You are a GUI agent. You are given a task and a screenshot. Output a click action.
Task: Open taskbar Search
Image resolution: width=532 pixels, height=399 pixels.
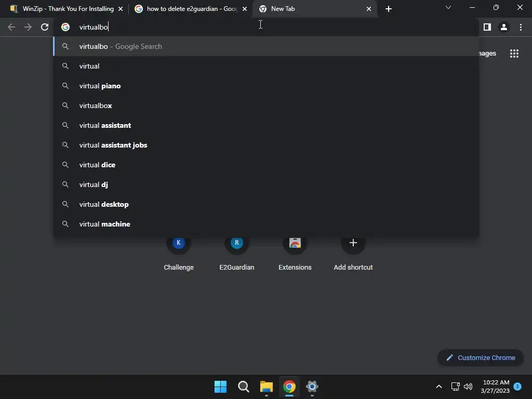click(x=244, y=387)
